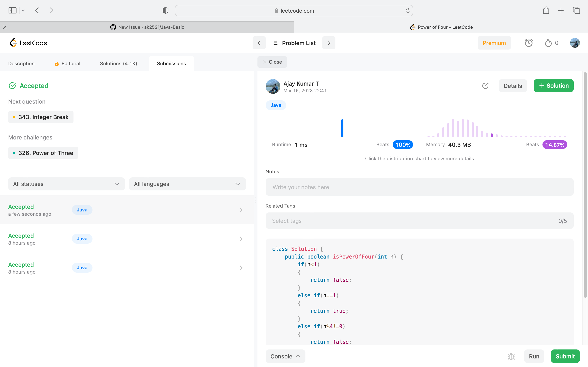Open Safari sidebar panel icon
588x367 pixels.
[12, 10]
